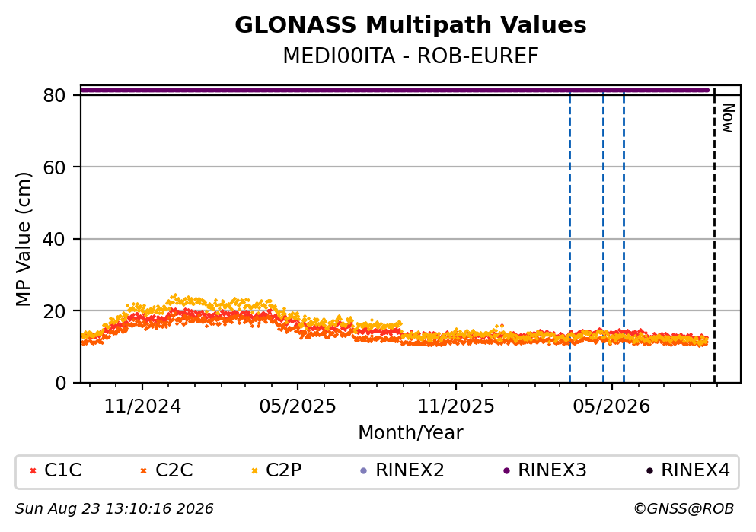Click the subtitle MEDI00ITA - ROB-EUREF
Screen dimensions: 756x532
(x=410, y=56)
